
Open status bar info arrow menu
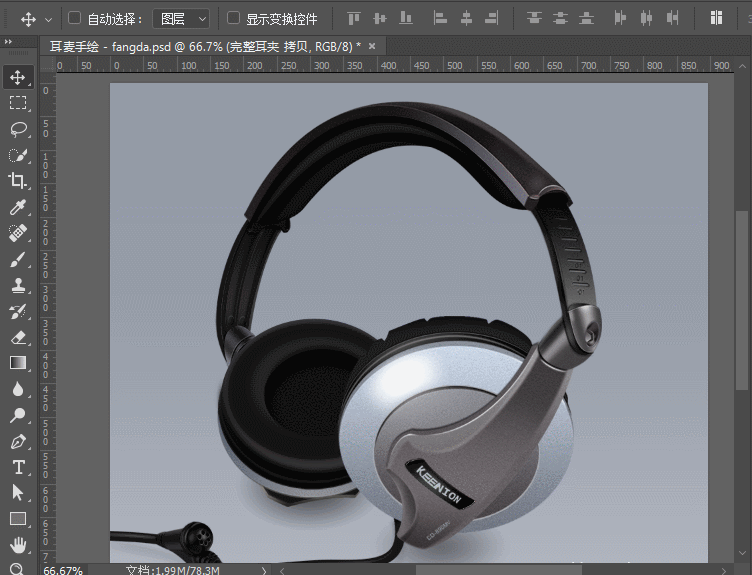pyautogui.click(x=263, y=570)
